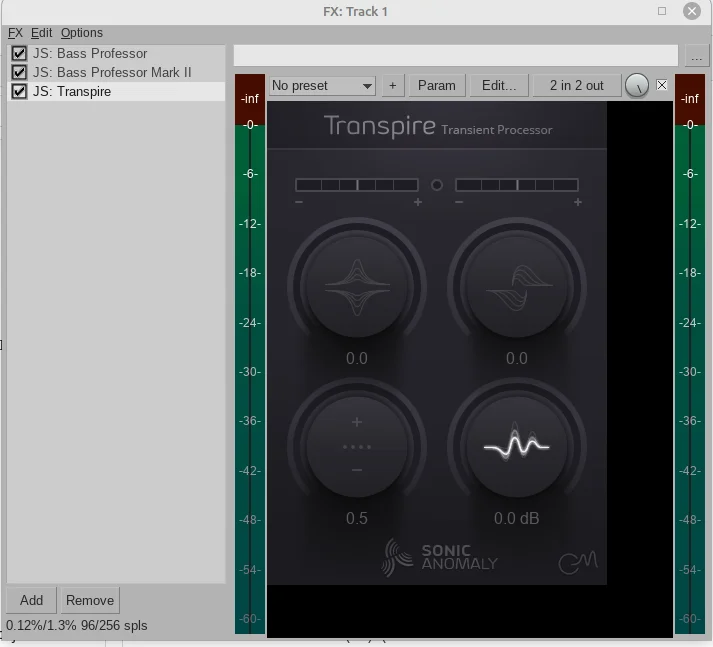This screenshot has width=713, height=647.
Task: Click the attack value 0.0 under the top-left knob
Action: pyautogui.click(x=357, y=358)
